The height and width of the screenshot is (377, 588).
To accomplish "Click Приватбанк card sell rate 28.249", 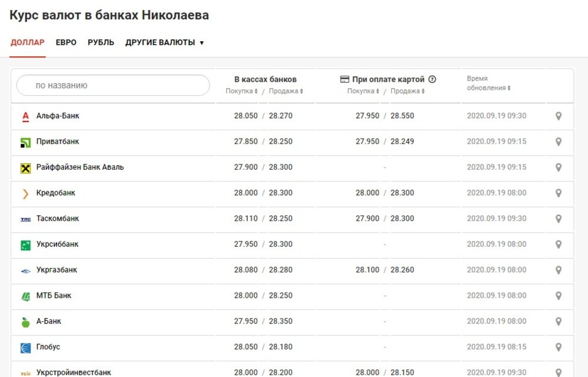I will 402,142.
